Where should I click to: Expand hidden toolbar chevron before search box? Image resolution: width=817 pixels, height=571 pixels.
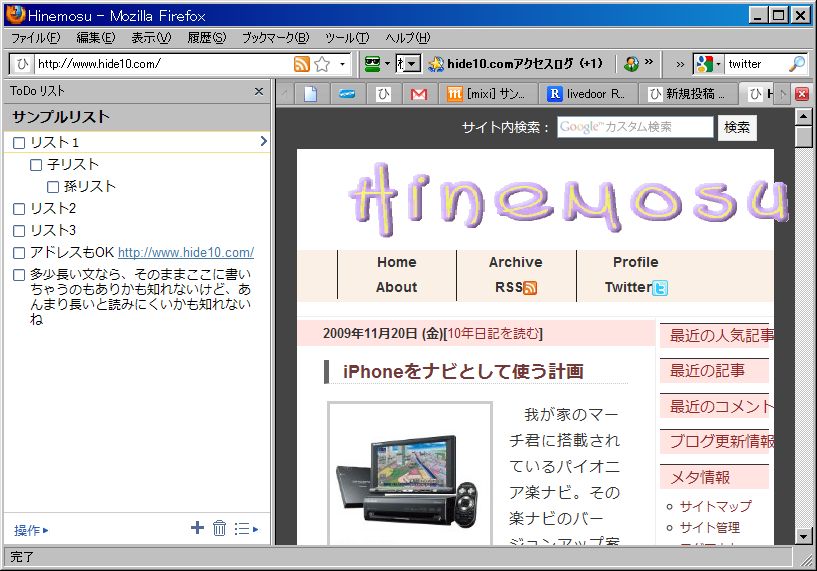[x=680, y=65]
